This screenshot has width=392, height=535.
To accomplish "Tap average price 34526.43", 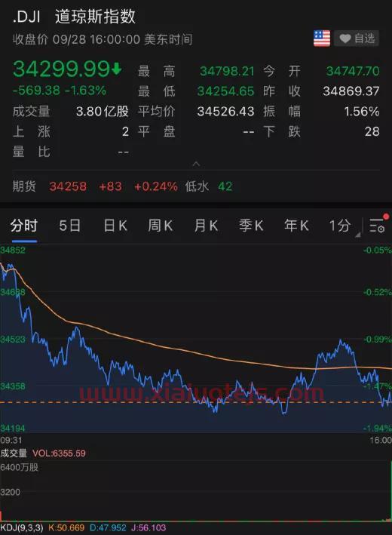I will [x=225, y=111].
